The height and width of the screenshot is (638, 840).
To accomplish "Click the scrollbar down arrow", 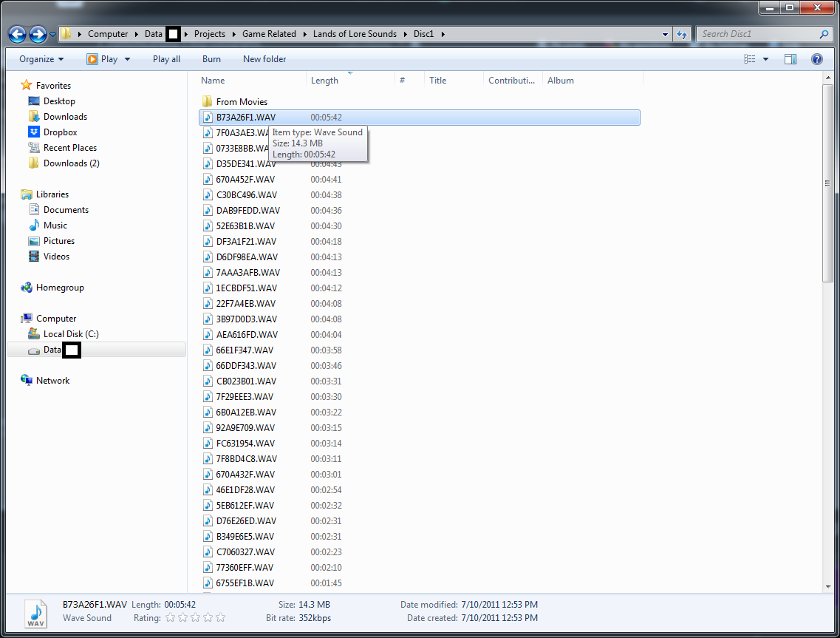I will [x=827, y=586].
